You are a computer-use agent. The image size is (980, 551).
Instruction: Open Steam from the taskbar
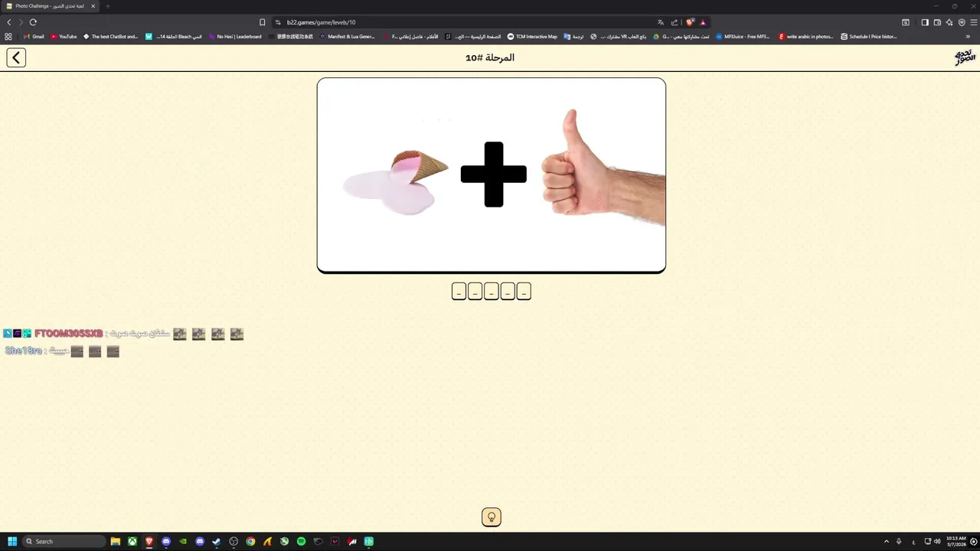[217, 542]
